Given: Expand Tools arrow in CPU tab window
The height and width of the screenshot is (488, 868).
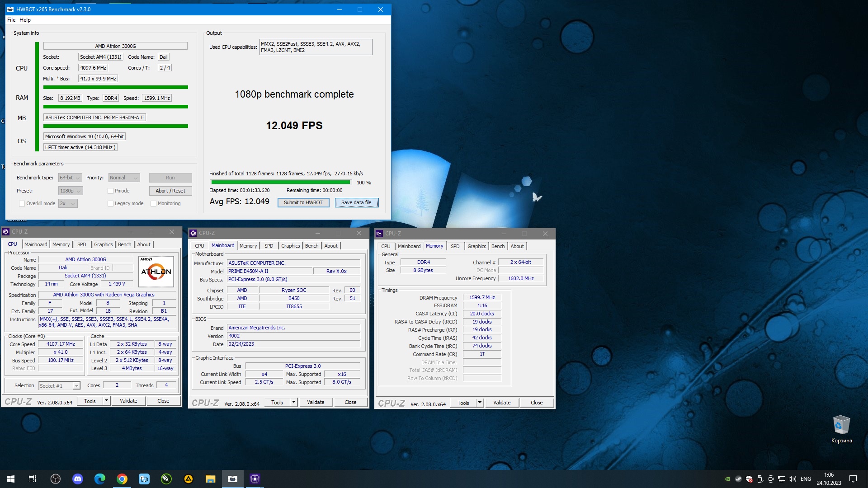Looking at the screenshot, I should pyautogui.click(x=106, y=401).
